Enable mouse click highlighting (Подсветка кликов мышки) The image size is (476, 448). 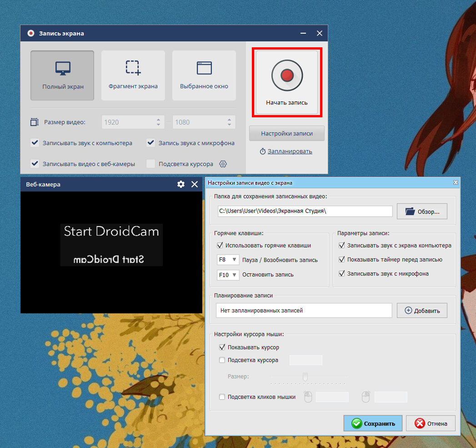(x=222, y=397)
